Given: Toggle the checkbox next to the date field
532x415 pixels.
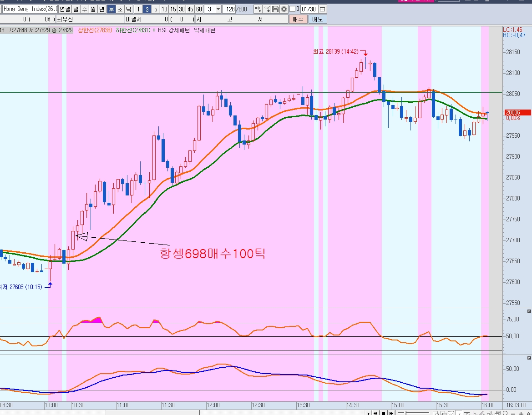Looking at the screenshot, I should coord(292,9).
